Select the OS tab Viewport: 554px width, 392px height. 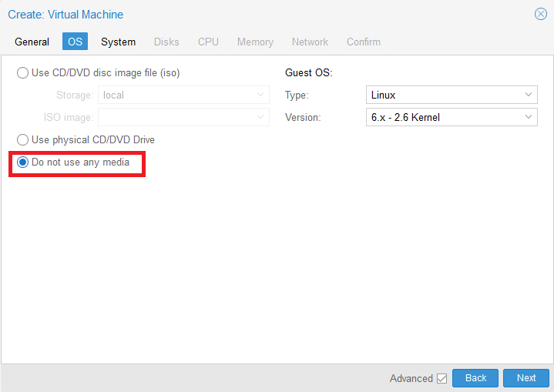tap(75, 42)
